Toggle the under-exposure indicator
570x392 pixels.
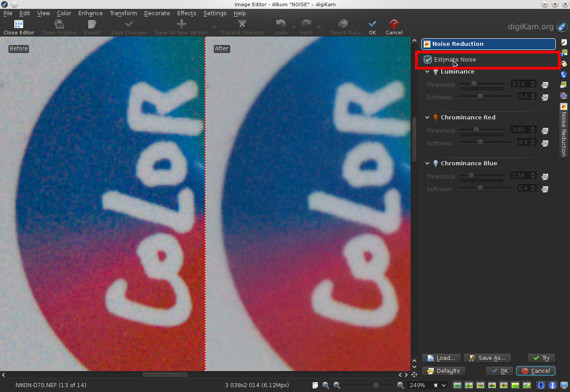click(541, 385)
